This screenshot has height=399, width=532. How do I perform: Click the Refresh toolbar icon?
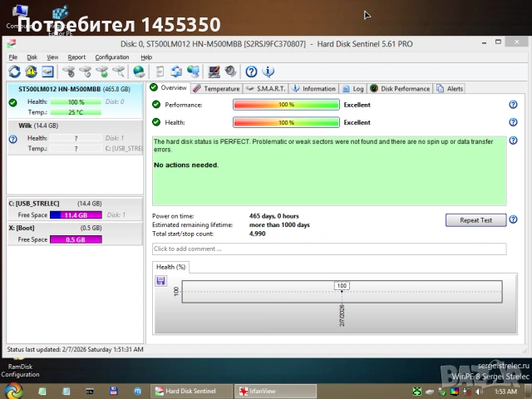tap(14, 72)
